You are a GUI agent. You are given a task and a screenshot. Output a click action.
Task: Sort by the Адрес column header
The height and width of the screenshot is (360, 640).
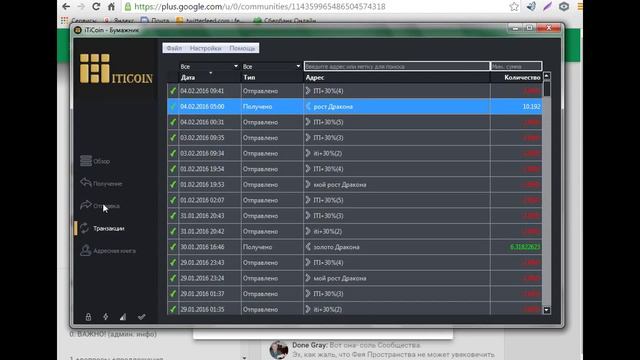coord(397,78)
